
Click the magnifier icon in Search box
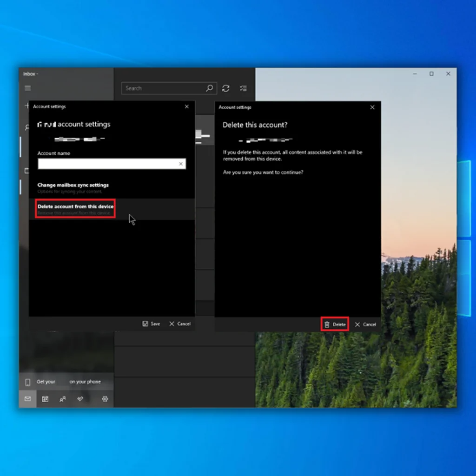[210, 88]
